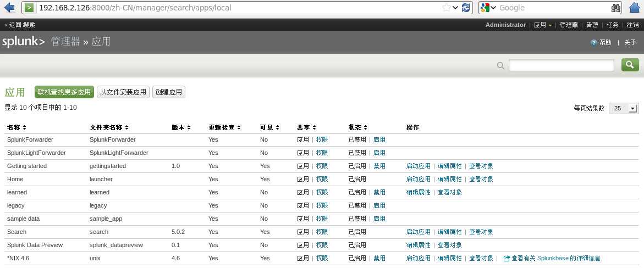The width and height of the screenshot is (644, 274).
Task: Click the Administrator user name
Action: (505, 25)
